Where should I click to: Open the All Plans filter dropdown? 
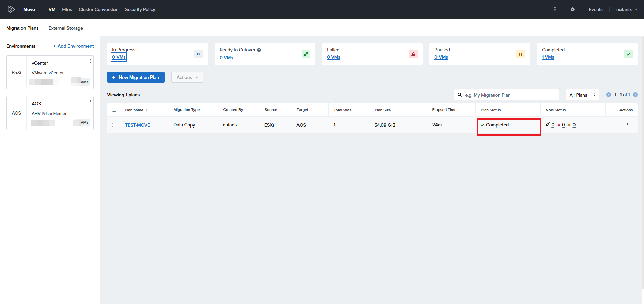pyautogui.click(x=583, y=95)
